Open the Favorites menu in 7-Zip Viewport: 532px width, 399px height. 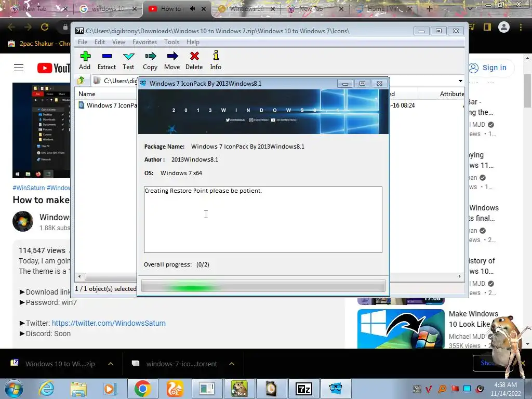click(x=144, y=42)
